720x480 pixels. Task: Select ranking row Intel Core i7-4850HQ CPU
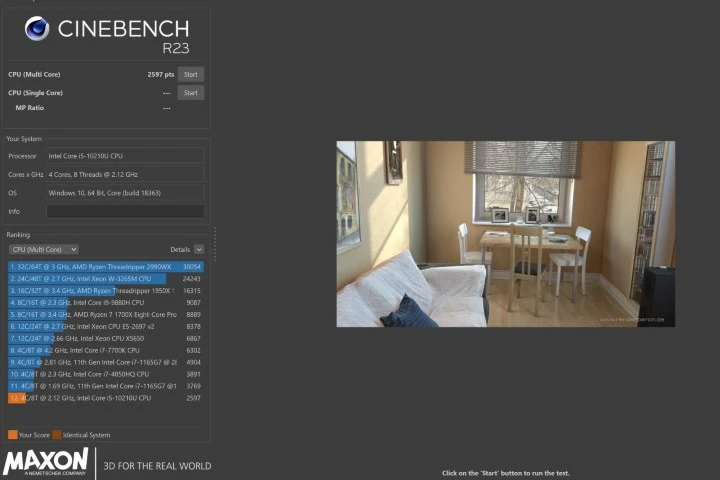[106, 374]
